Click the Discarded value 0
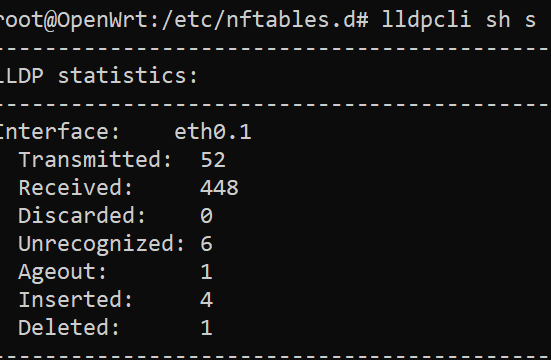551x360 pixels. [x=206, y=216]
